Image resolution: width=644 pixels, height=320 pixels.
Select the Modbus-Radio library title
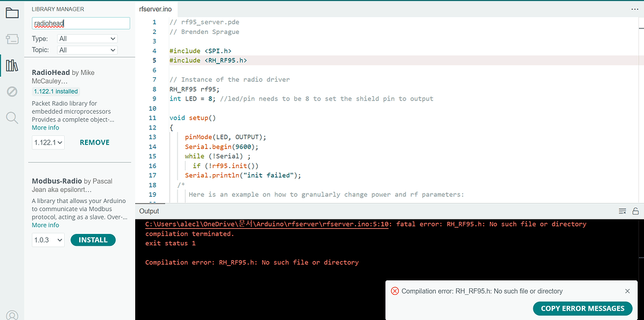57,181
